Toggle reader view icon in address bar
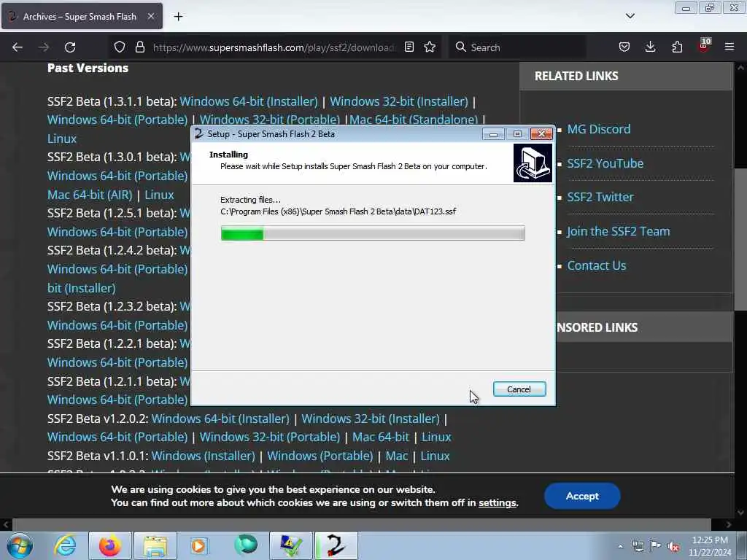The width and height of the screenshot is (747, 560). coord(409,47)
